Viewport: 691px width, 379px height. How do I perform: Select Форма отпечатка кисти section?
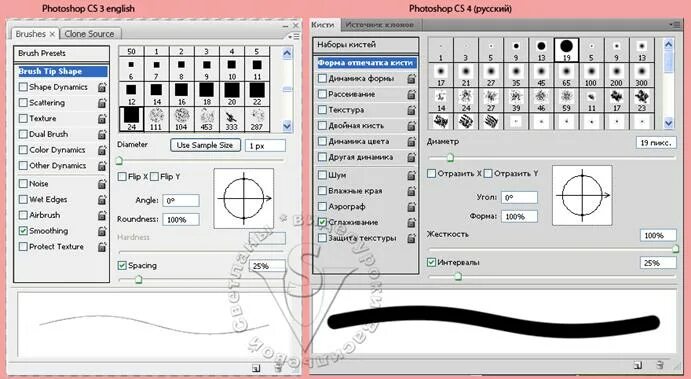(366, 63)
